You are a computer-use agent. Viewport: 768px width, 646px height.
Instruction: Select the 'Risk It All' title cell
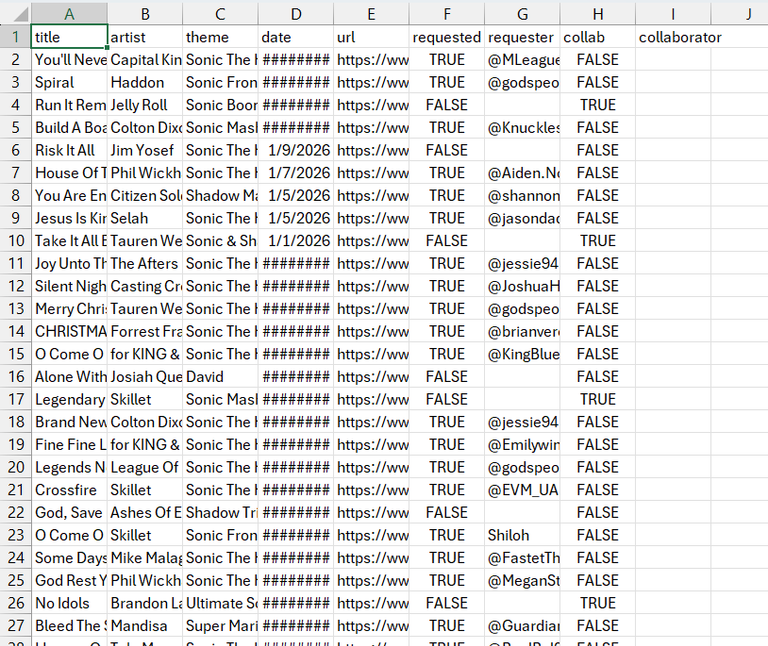click(x=69, y=150)
